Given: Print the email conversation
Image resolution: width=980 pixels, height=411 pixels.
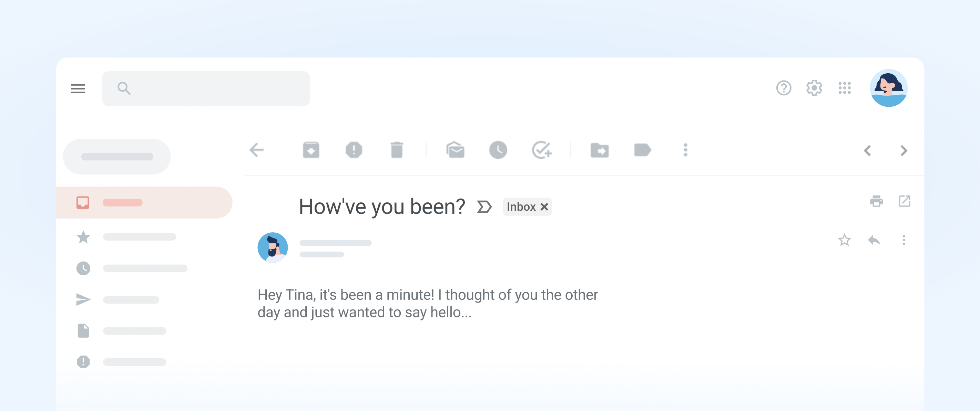Looking at the screenshot, I should click(876, 201).
